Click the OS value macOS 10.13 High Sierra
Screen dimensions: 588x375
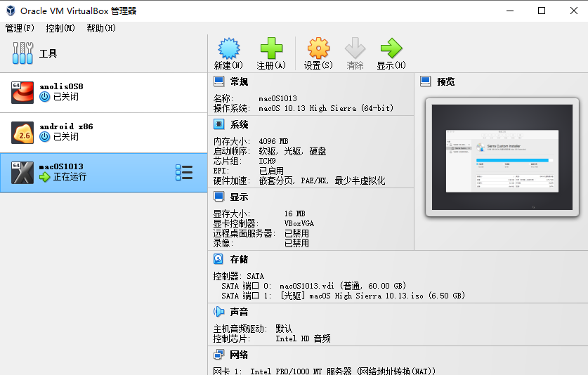326,108
